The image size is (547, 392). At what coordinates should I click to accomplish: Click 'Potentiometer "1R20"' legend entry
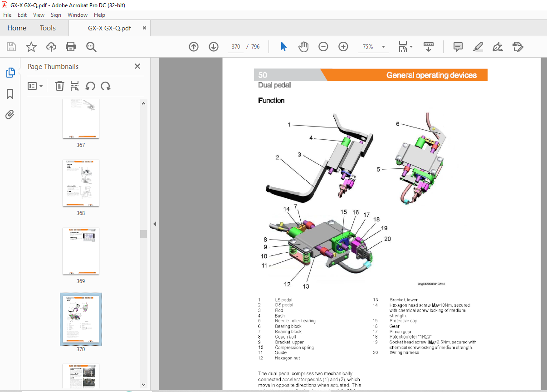(x=410, y=337)
